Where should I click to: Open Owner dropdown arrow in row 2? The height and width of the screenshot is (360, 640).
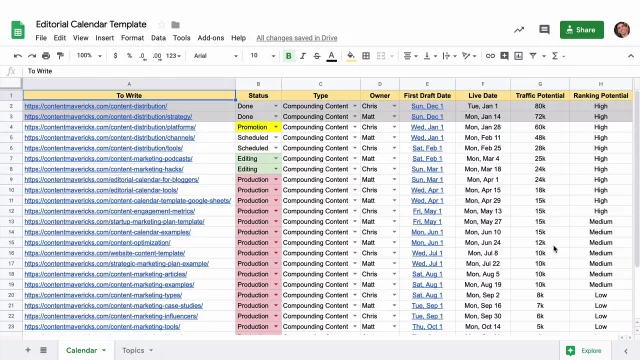click(394, 106)
